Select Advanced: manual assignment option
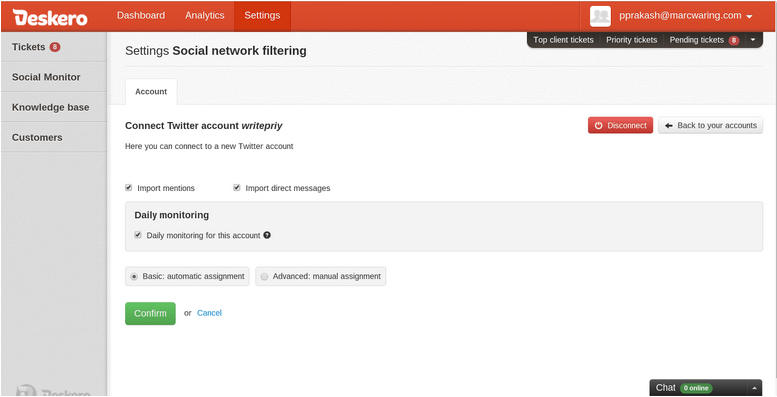The height and width of the screenshot is (397, 777). (x=321, y=277)
